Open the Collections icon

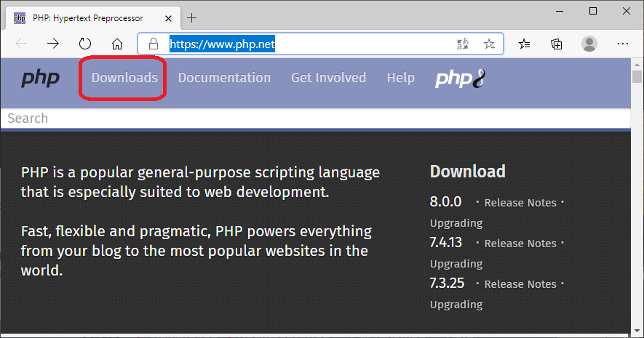coord(557,44)
